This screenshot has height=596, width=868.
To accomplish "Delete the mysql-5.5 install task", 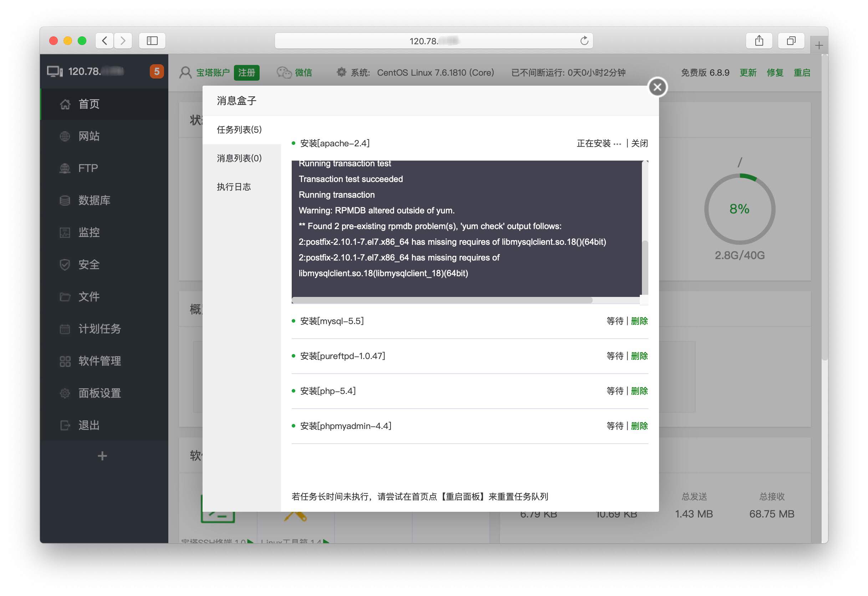I will (x=639, y=321).
